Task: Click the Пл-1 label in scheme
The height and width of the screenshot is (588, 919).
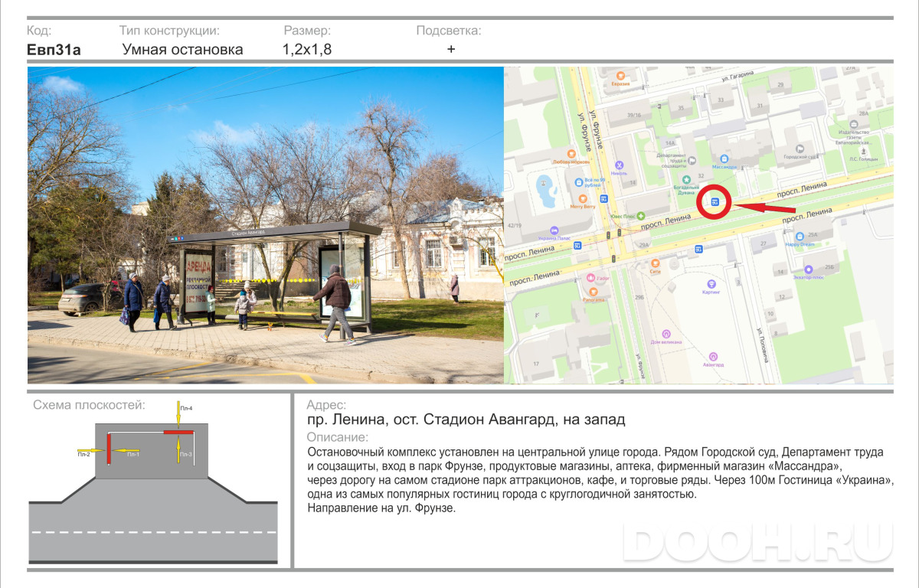Action: pos(132,455)
